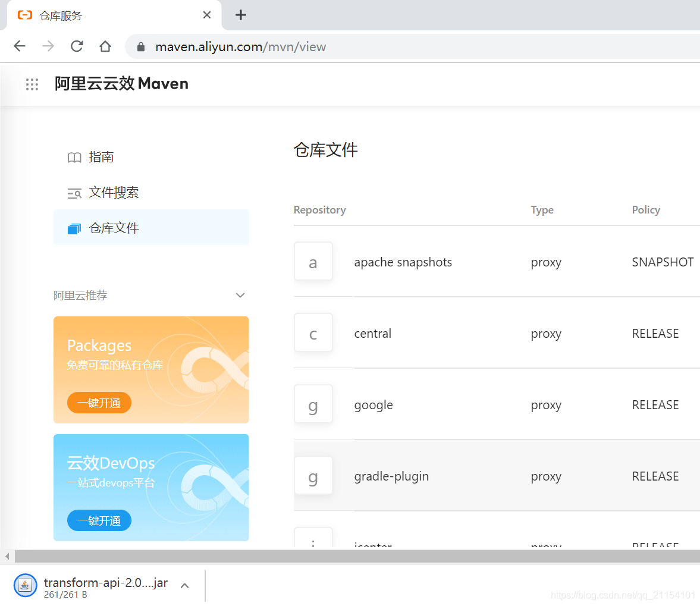
Task: Open the gradle-plugin repository
Action: [x=391, y=476]
